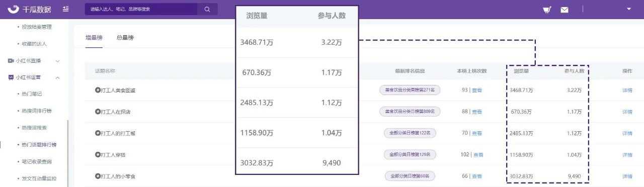Click the 全部分类日榜第60名 tag
This screenshot has height=187, width=644.
[410, 176]
